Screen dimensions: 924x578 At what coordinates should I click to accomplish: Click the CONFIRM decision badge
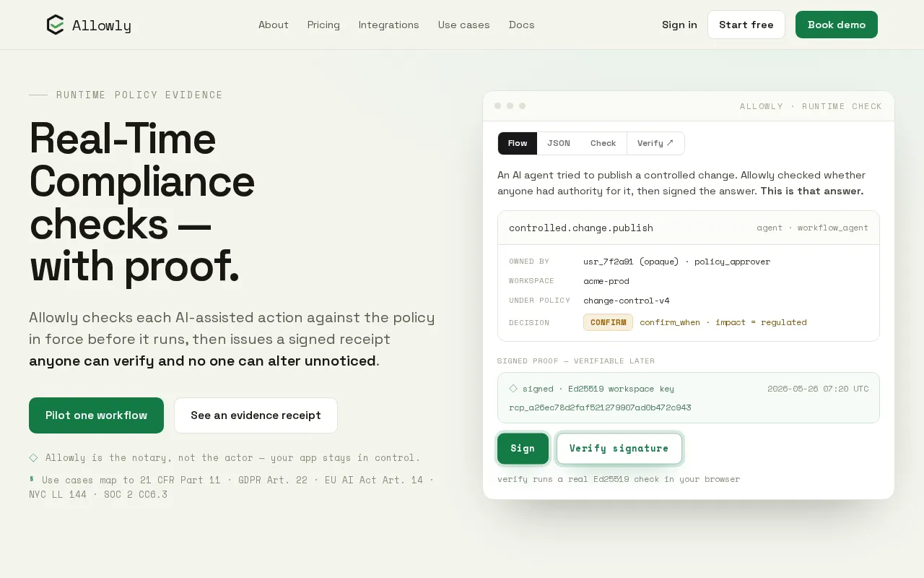(608, 322)
